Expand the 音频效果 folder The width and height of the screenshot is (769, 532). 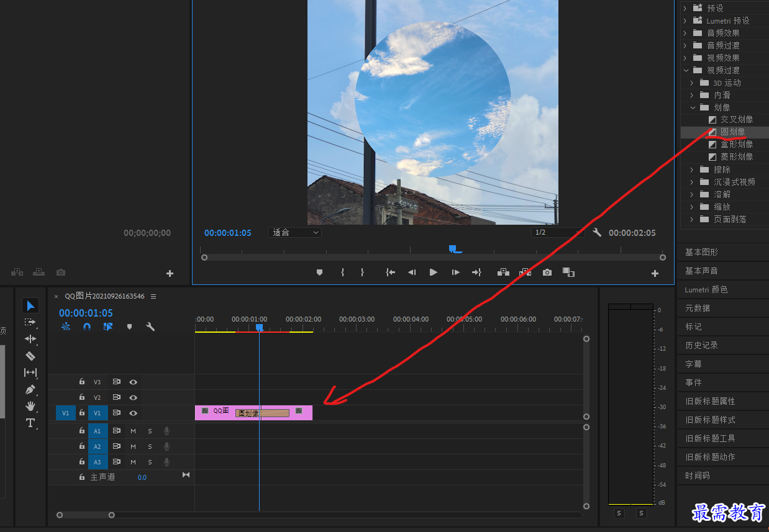(686, 33)
